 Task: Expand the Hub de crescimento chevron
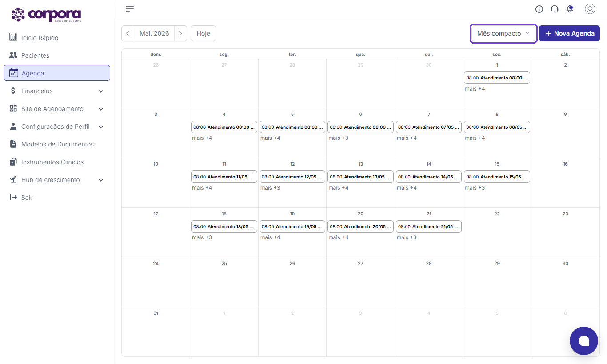pyautogui.click(x=101, y=180)
